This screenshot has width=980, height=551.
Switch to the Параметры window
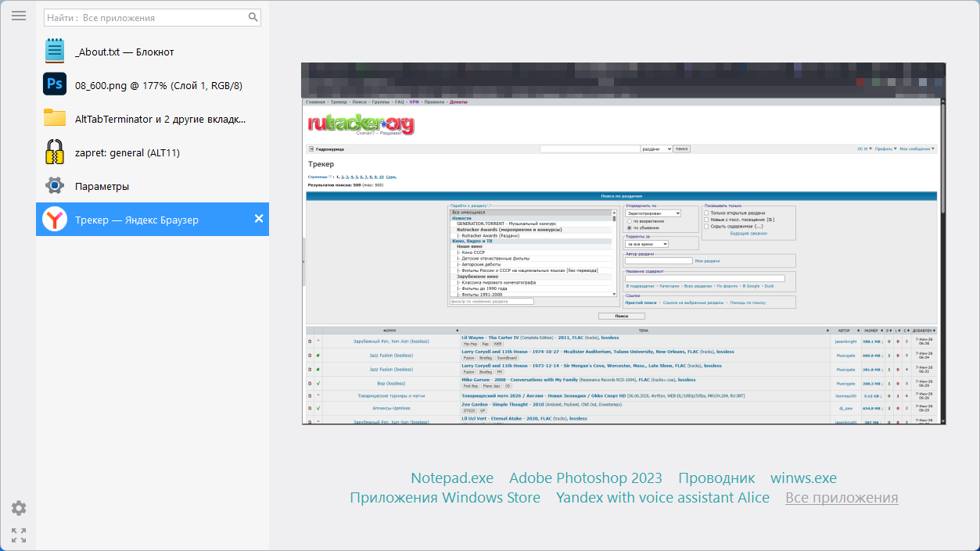(x=153, y=186)
